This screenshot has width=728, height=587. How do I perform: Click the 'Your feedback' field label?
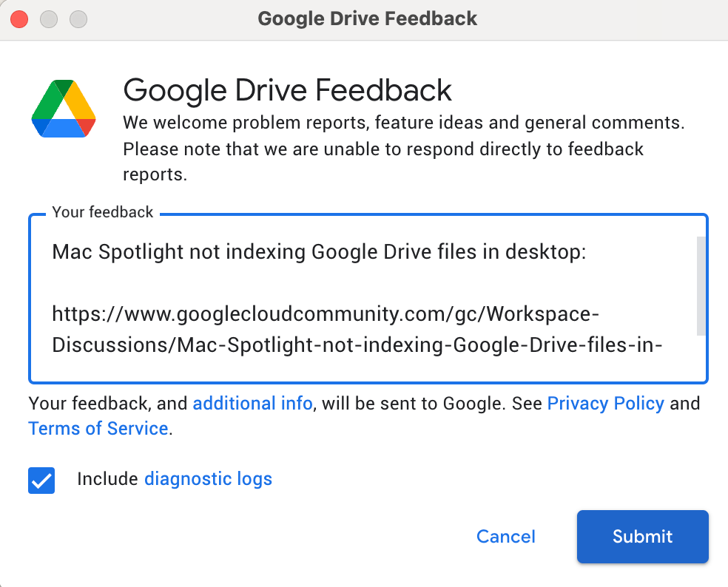click(x=103, y=212)
